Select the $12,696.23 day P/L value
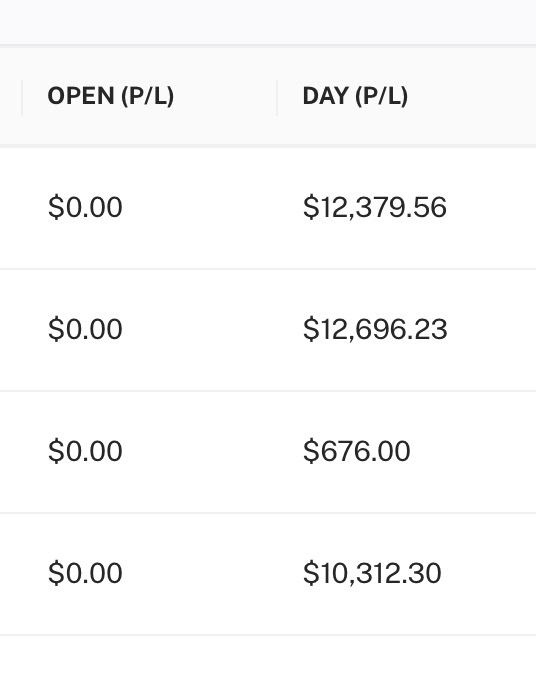 (375, 329)
